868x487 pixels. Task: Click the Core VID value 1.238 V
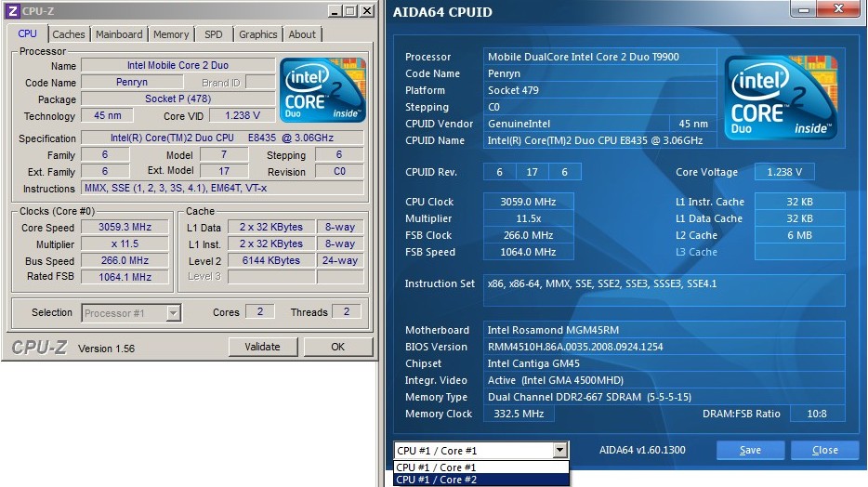243,115
